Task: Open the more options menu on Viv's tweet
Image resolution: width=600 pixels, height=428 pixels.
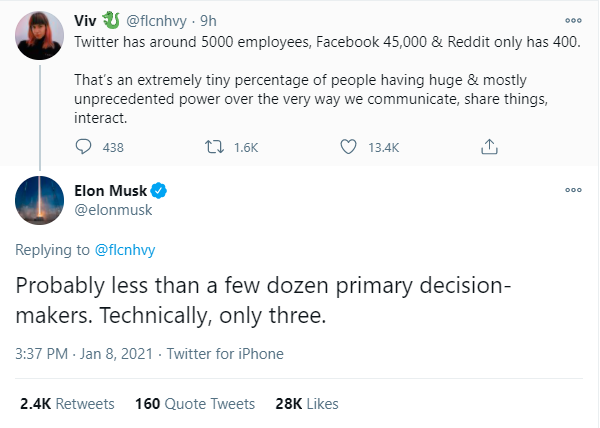Action: (573, 20)
